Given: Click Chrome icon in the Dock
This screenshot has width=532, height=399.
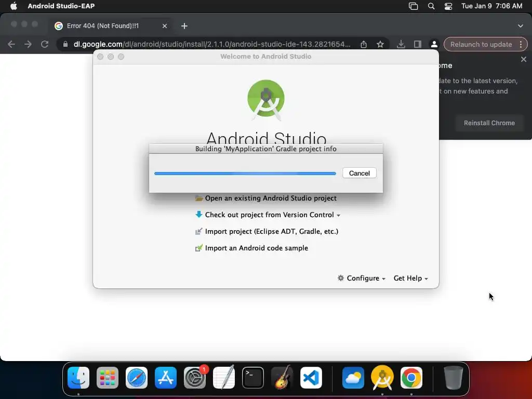Looking at the screenshot, I should tap(411, 378).
